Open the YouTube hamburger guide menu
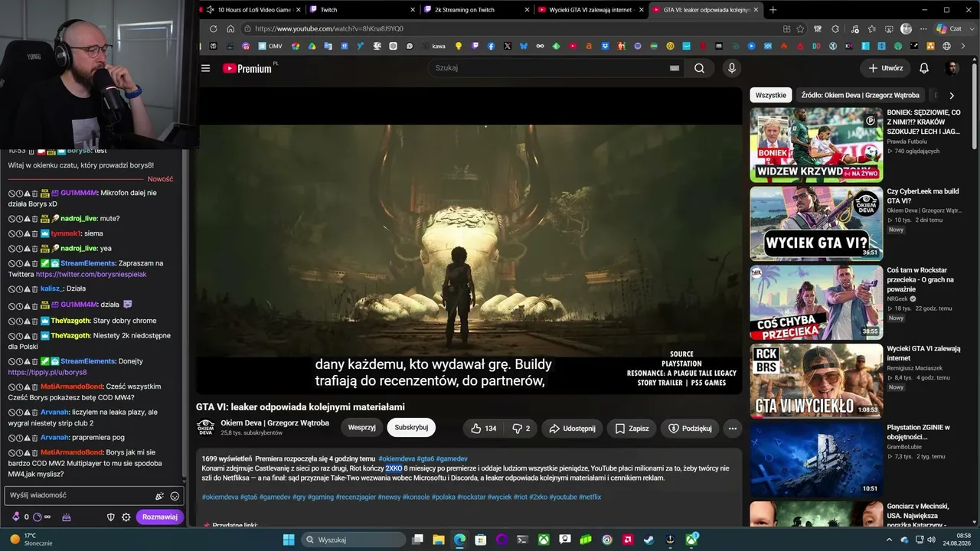The image size is (980, 551). click(205, 68)
